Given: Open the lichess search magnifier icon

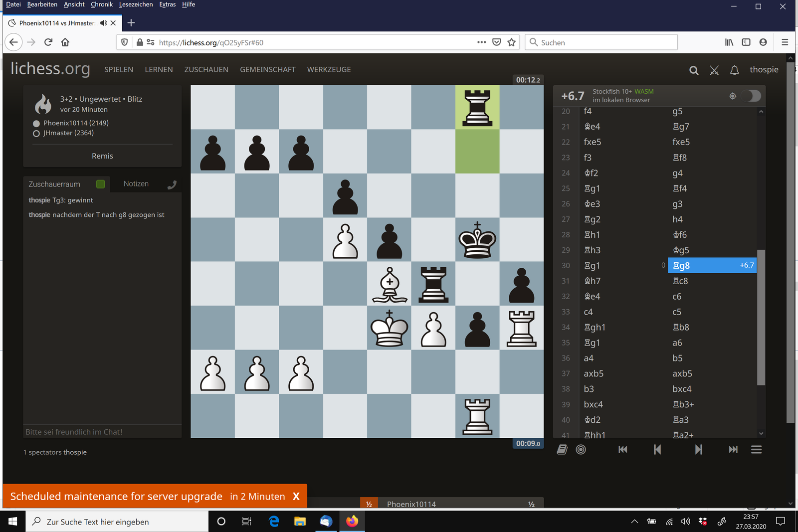Looking at the screenshot, I should pyautogui.click(x=694, y=70).
